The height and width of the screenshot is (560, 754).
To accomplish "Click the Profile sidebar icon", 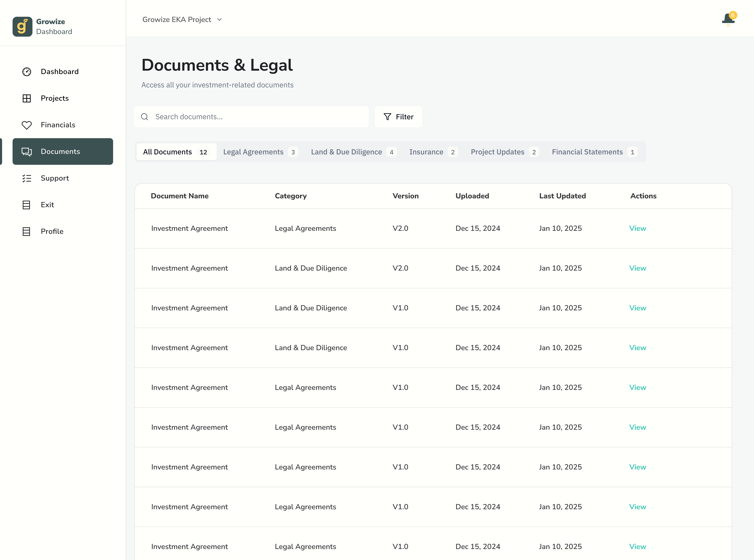I will point(26,232).
